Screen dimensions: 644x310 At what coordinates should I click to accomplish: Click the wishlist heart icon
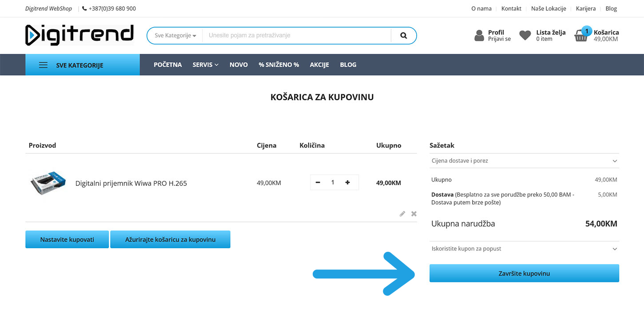tap(525, 36)
